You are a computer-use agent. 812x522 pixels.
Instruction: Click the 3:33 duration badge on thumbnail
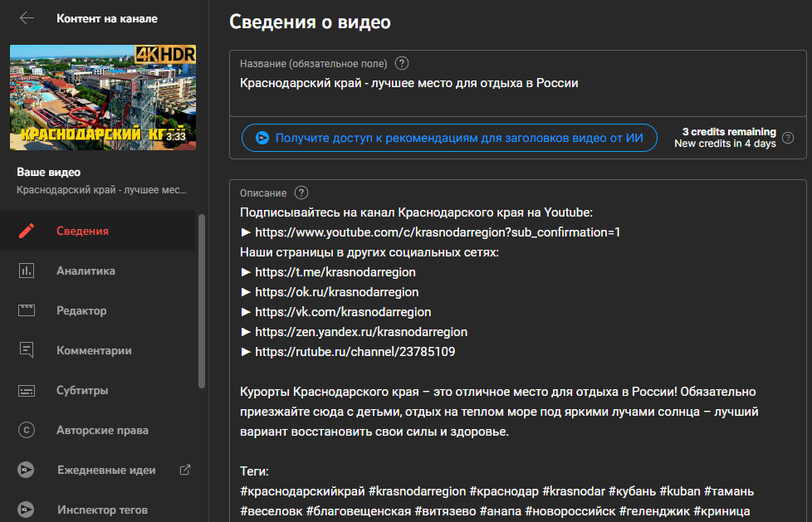click(175, 137)
